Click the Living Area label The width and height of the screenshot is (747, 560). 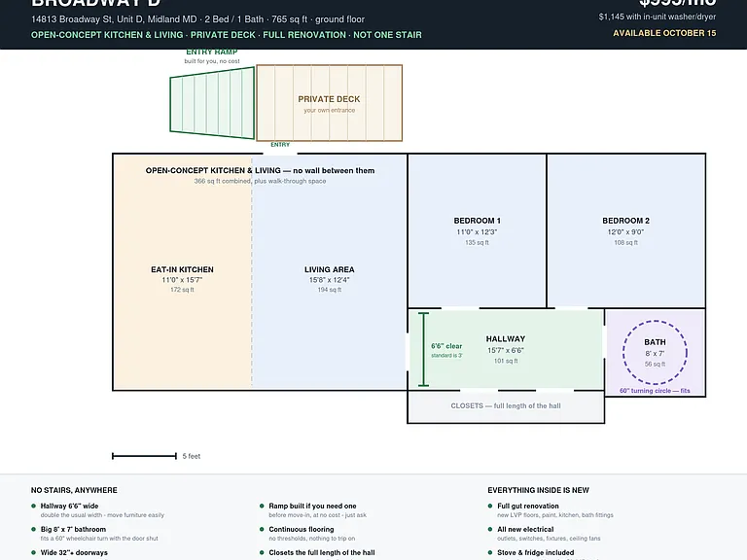(329, 269)
